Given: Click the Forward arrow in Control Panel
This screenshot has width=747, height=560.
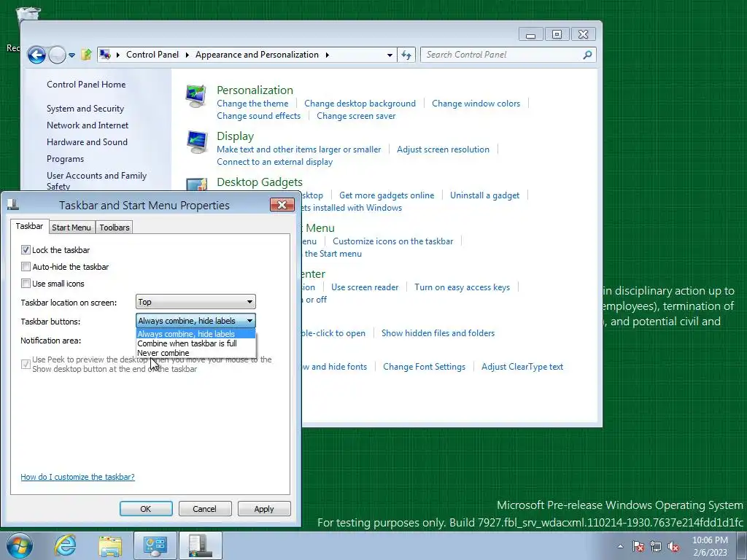Looking at the screenshot, I should click(x=57, y=55).
